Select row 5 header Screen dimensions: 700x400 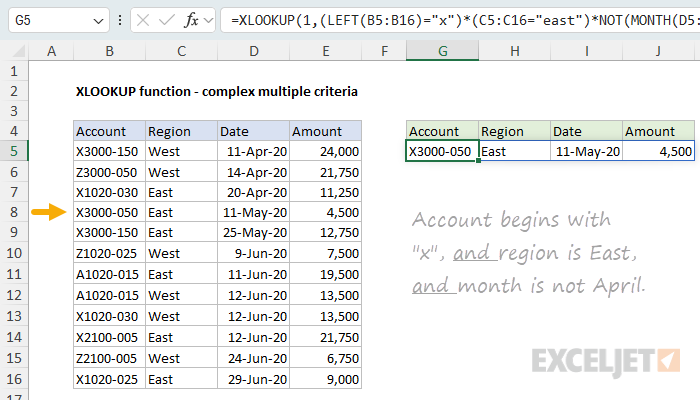[x=14, y=151]
